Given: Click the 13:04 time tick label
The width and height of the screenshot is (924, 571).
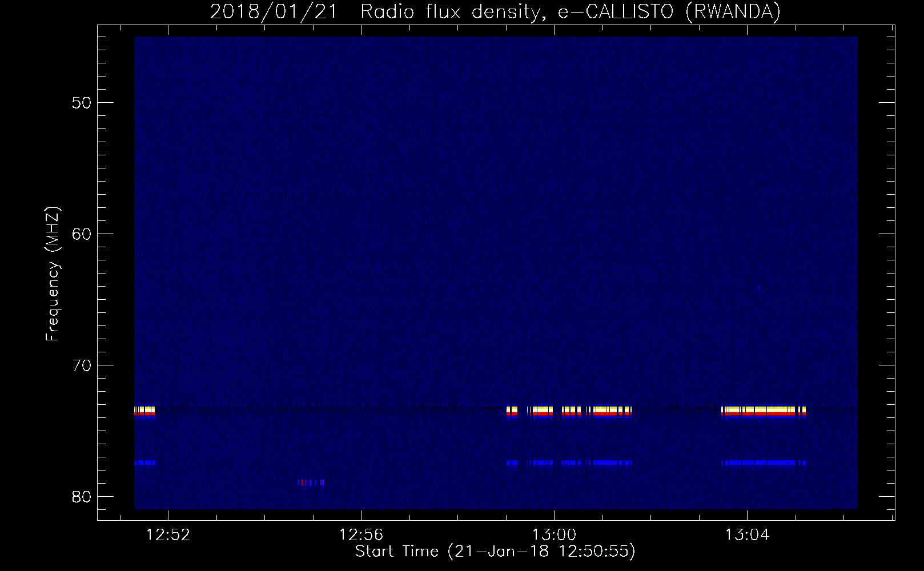Looking at the screenshot, I should pyautogui.click(x=747, y=535).
